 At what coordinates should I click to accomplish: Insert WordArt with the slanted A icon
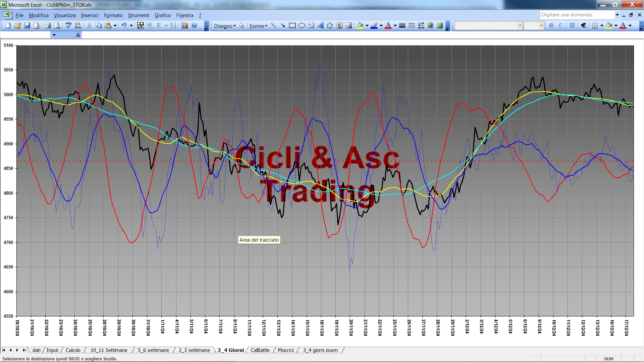pyautogui.click(x=320, y=25)
